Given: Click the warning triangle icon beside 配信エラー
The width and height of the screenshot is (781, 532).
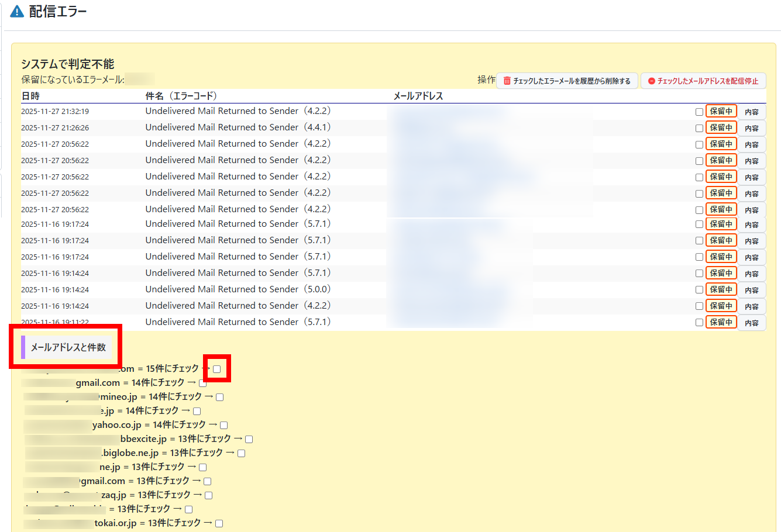Looking at the screenshot, I should (17, 12).
